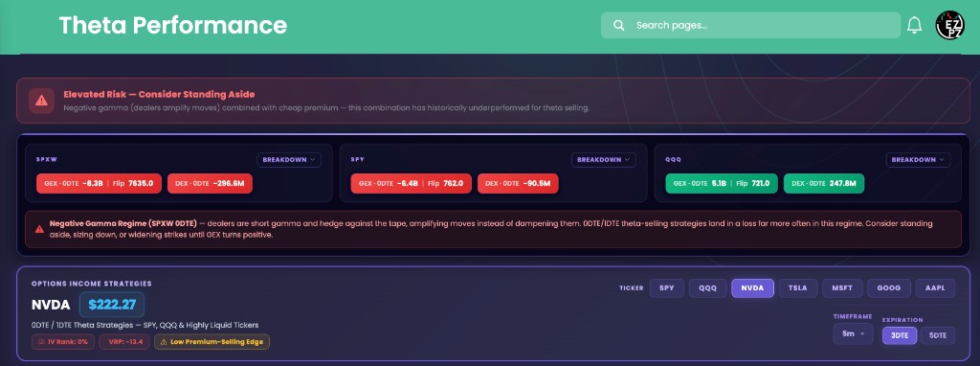Expand the QQQ Breakdown dropdown
The image size is (980, 366).
(918, 160)
